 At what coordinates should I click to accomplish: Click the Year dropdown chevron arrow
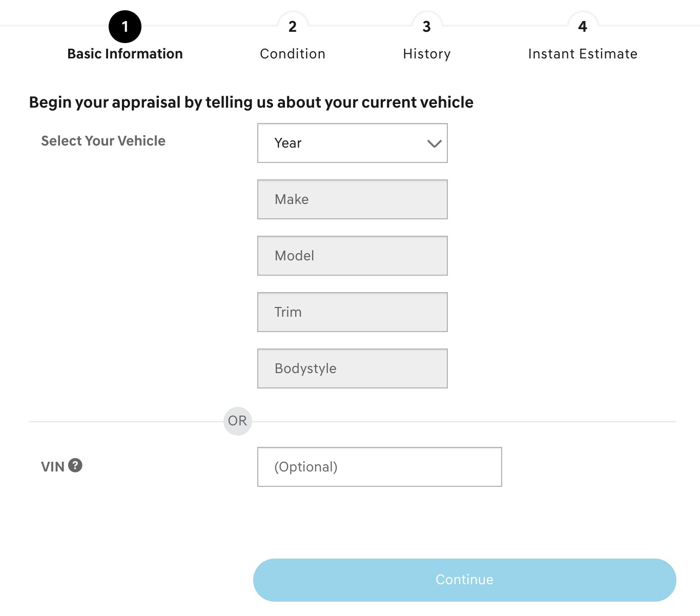(434, 143)
